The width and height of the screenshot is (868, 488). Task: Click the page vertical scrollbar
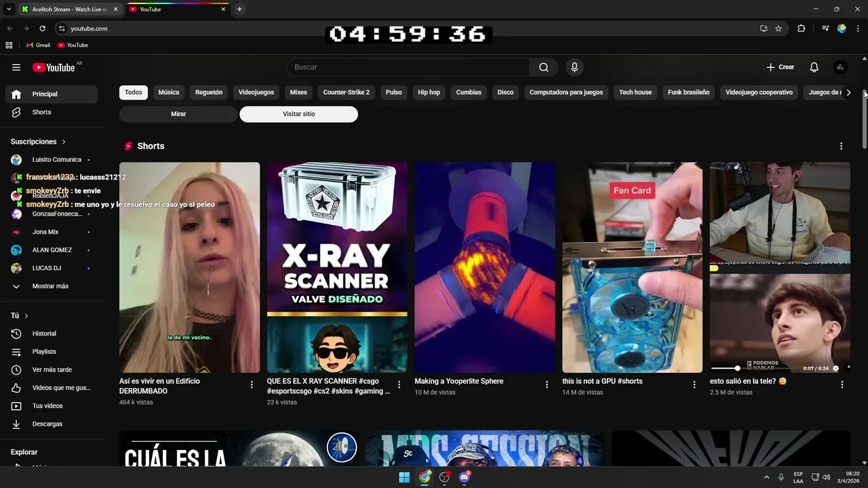click(865, 119)
